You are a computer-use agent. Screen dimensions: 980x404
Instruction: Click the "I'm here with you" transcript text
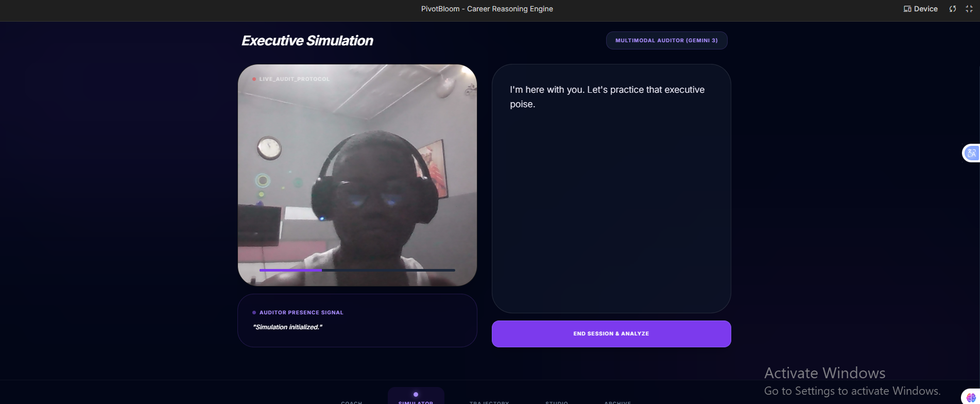(607, 96)
